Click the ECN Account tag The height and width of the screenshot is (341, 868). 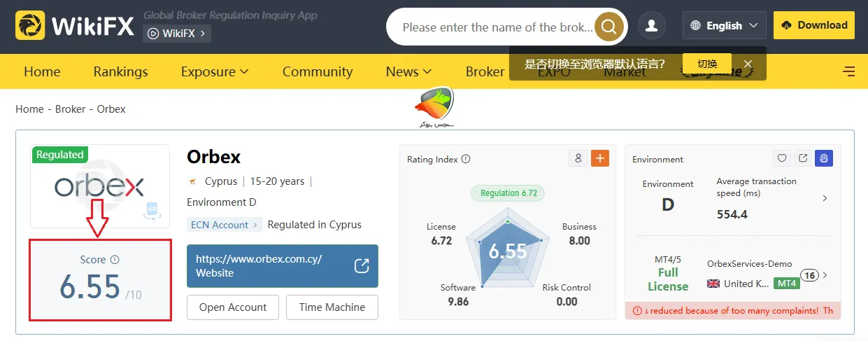click(225, 225)
